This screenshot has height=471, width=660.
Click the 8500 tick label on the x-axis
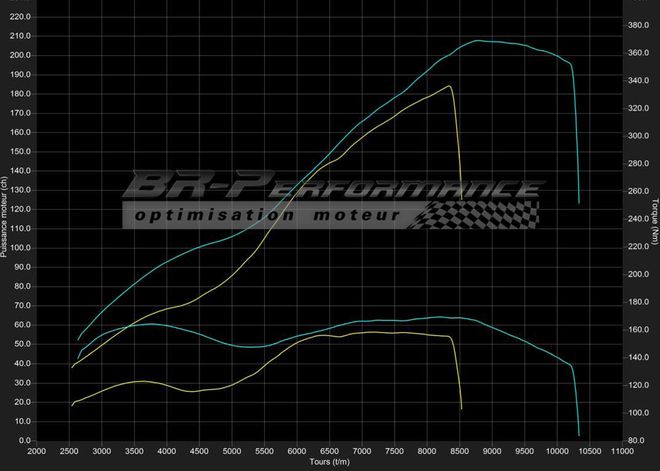pyautogui.click(x=460, y=452)
